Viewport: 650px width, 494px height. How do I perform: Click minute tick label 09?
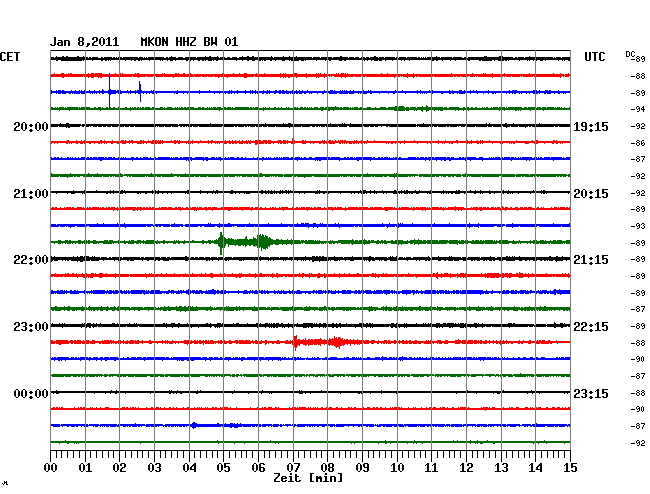(362, 468)
